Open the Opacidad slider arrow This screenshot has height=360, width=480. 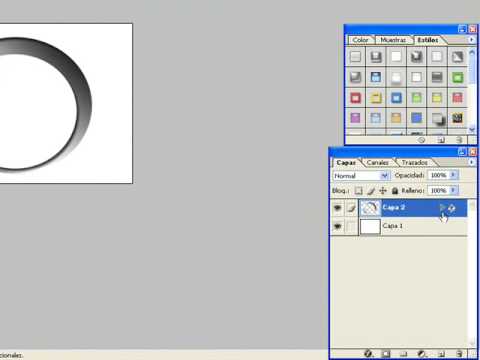coord(453,175)
